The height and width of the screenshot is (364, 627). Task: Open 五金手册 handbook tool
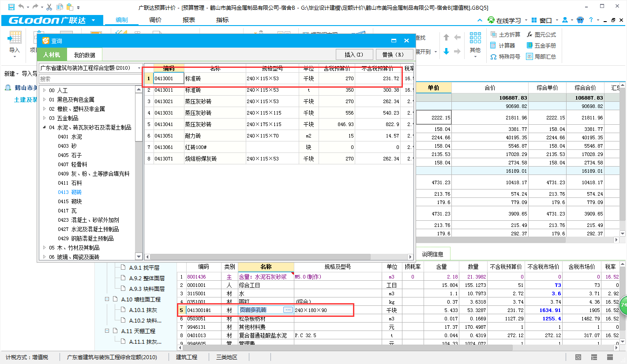coord(541,45)
